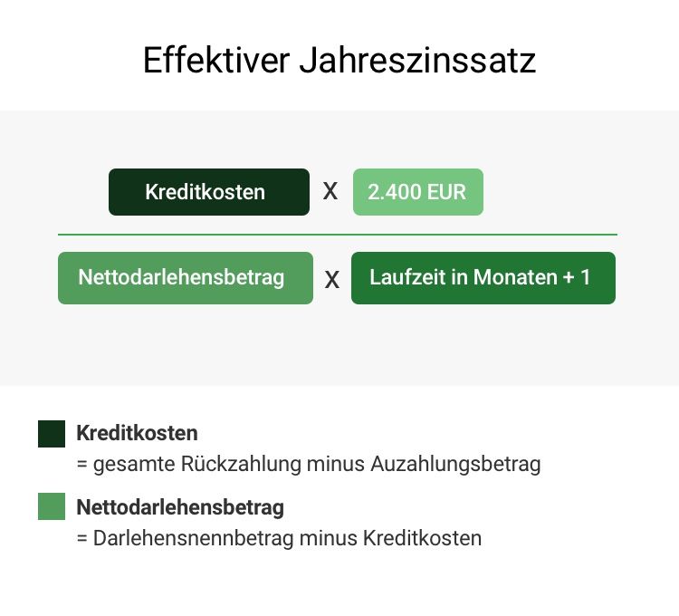The height and width of the screenshot is (616, 679).
Task: Click the word Jahreszinssatz in the title
Action: pyautogui.click(x=417, y=60)
